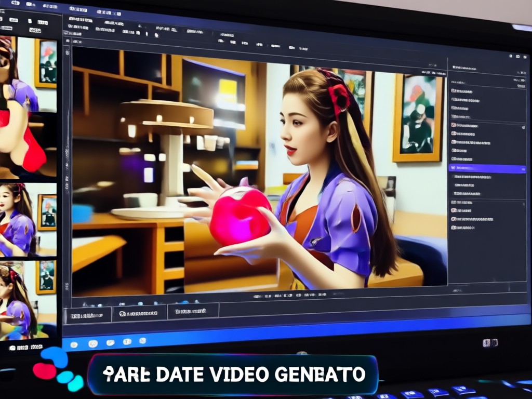
Task: Click the leftmost white icon on blue taskbar
Action: (74, 345)
